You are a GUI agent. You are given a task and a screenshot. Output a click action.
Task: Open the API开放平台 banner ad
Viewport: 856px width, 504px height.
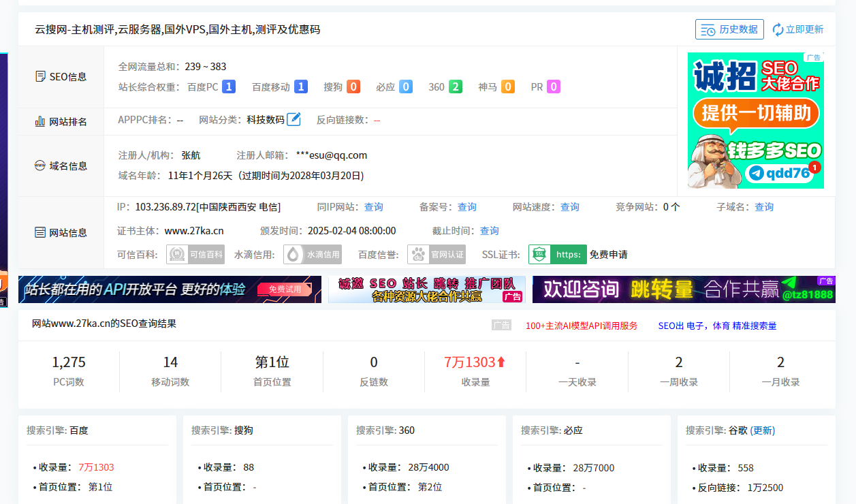point(170,289)
